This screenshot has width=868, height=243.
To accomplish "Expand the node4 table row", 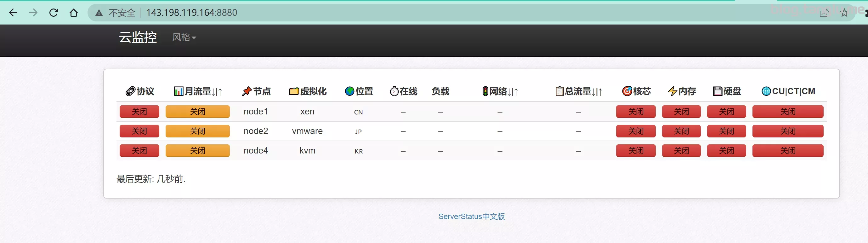I will pos(256,151).
